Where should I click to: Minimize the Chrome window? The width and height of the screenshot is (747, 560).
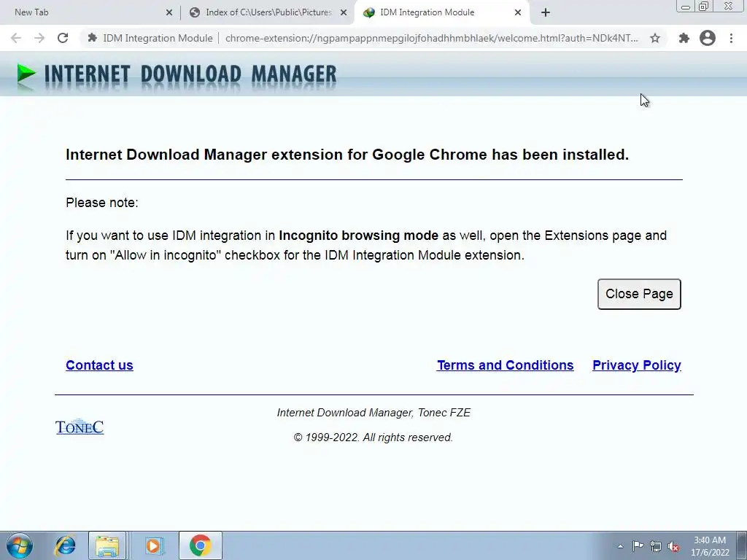(686, 6)
